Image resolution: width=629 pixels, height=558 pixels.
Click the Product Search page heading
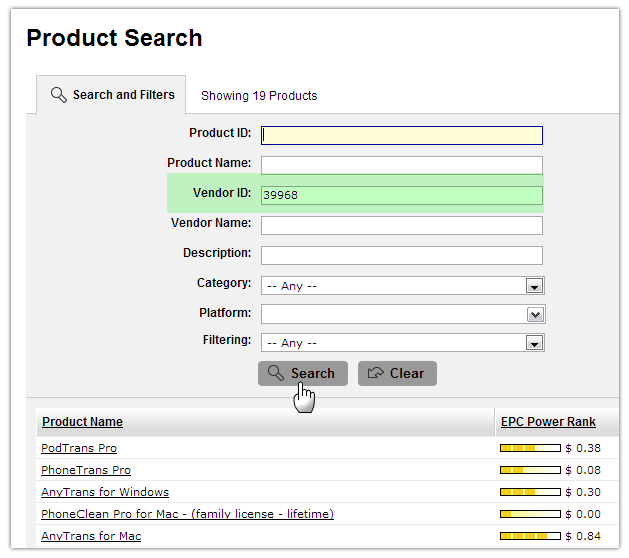click(x=114, y=38)
